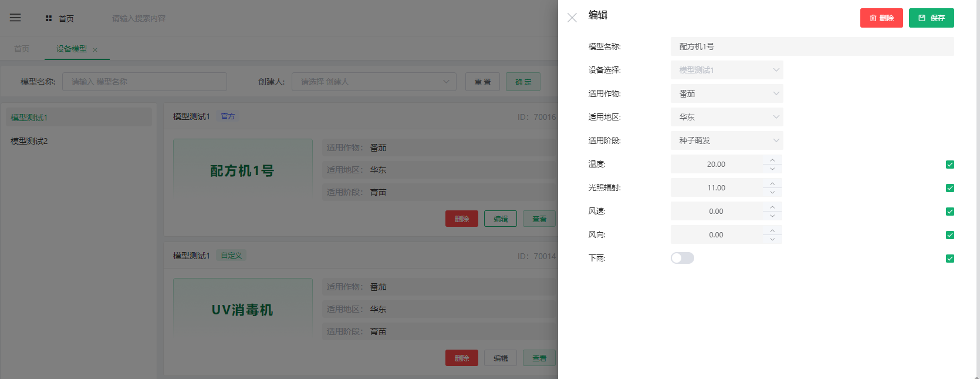Increase 温度 value with up arrow
The image size is (980, 379).
(772, 160)
